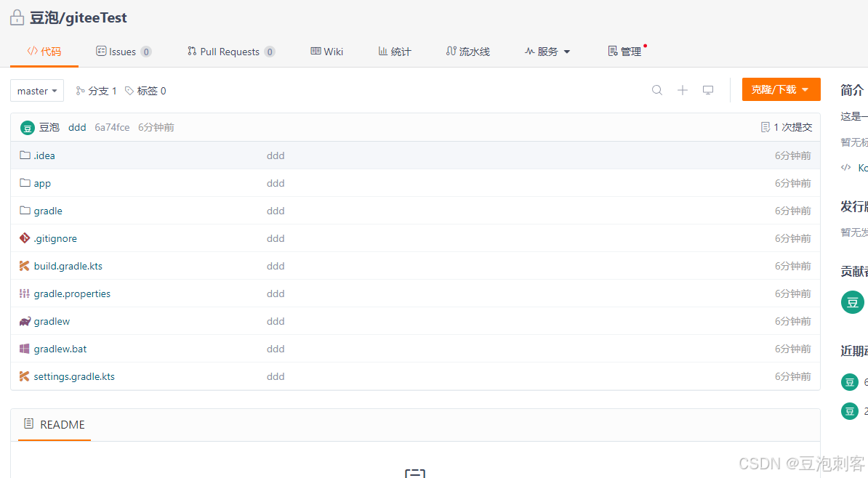This screenshot has width=868, height=478.
Task: Open the gradlew.bat file
Action: click(x=60, y=349)
